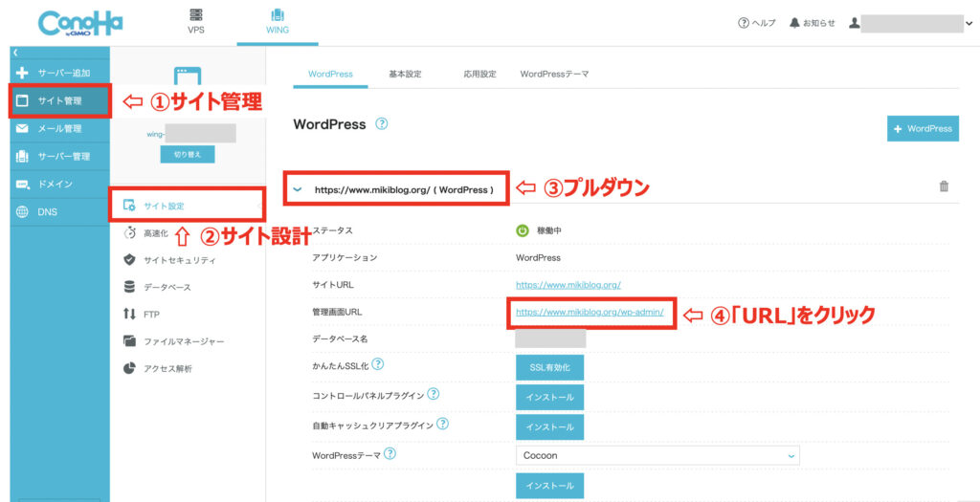Click the 切り替え button
Screen dimensions: 980x502
(x=188, y=154)
